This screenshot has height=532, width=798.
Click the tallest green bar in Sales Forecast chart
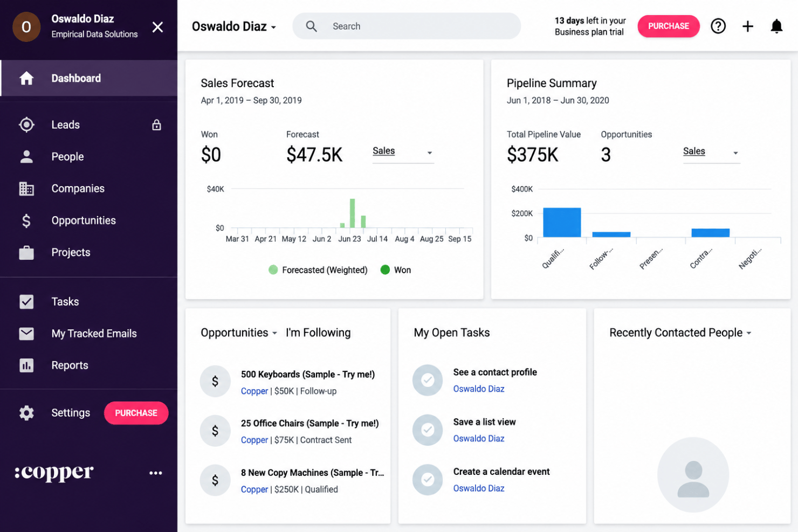coord(352,213)
